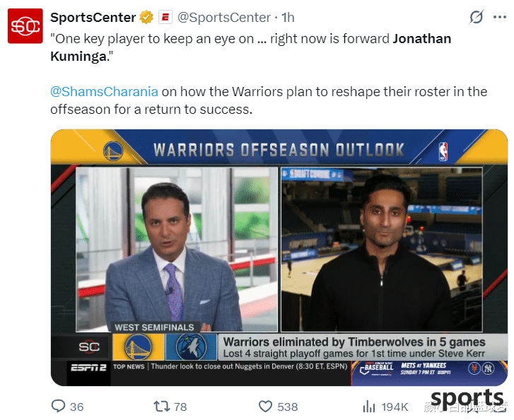This screenshot has height=420, width=514.
Task: Click the SportsCenter profile avatar
Action: [x=25, y=26]
